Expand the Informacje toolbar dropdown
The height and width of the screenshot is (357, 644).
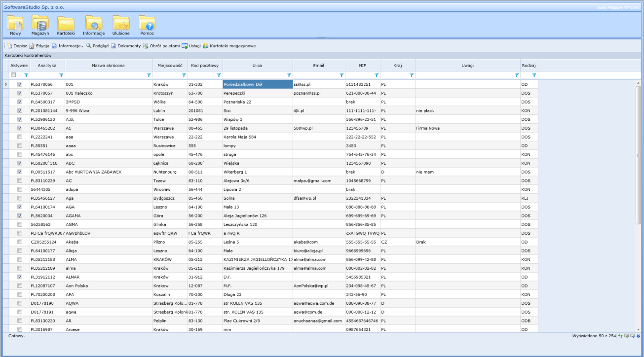click(68, 46)
